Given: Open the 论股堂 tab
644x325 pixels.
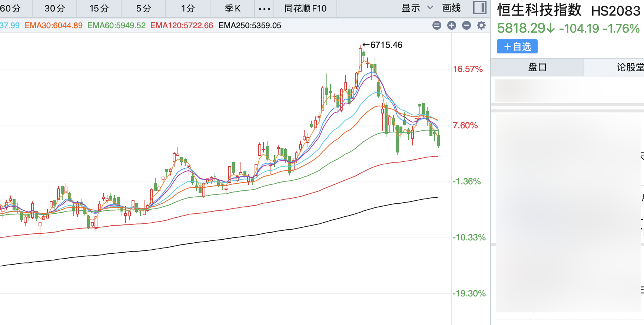Looking at the screenshot, I should 629,67.
